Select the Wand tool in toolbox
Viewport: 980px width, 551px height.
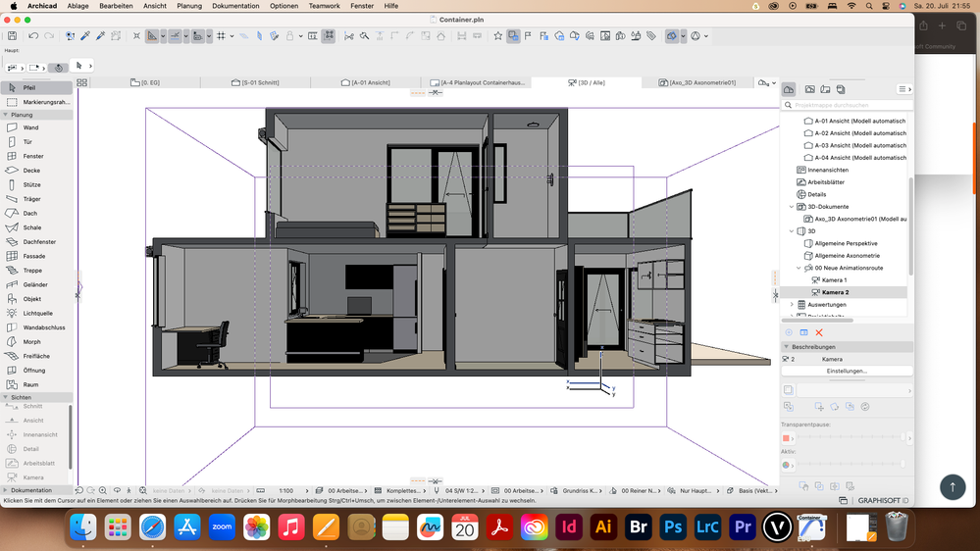30,127
